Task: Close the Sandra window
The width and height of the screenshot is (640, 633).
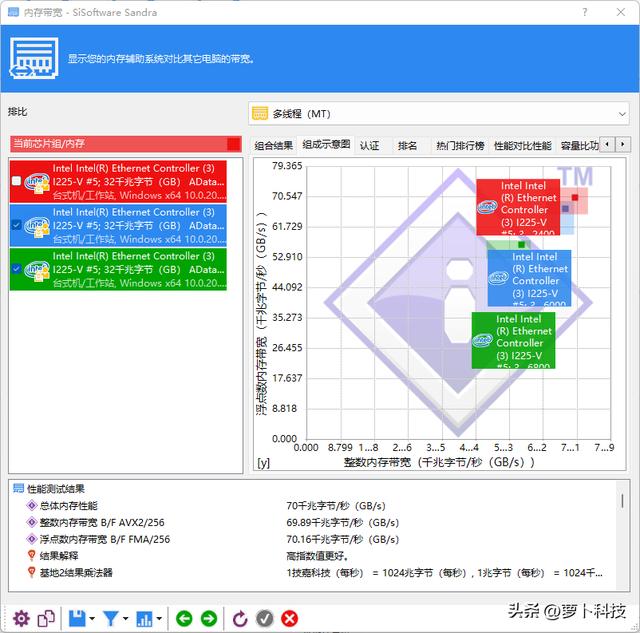Action: (621, 12)
